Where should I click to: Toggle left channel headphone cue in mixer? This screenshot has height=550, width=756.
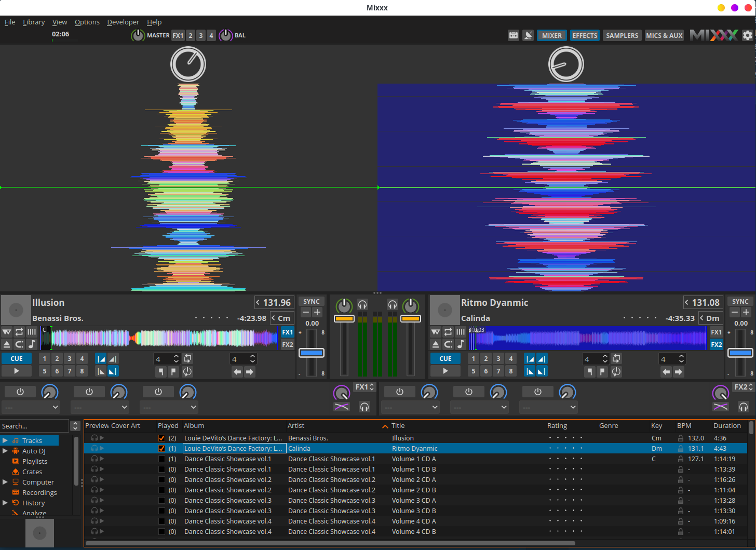coord(362,305)
